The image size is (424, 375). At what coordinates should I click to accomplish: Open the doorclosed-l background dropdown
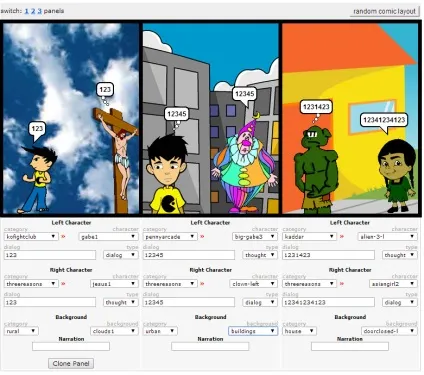(x=389, y=331)
